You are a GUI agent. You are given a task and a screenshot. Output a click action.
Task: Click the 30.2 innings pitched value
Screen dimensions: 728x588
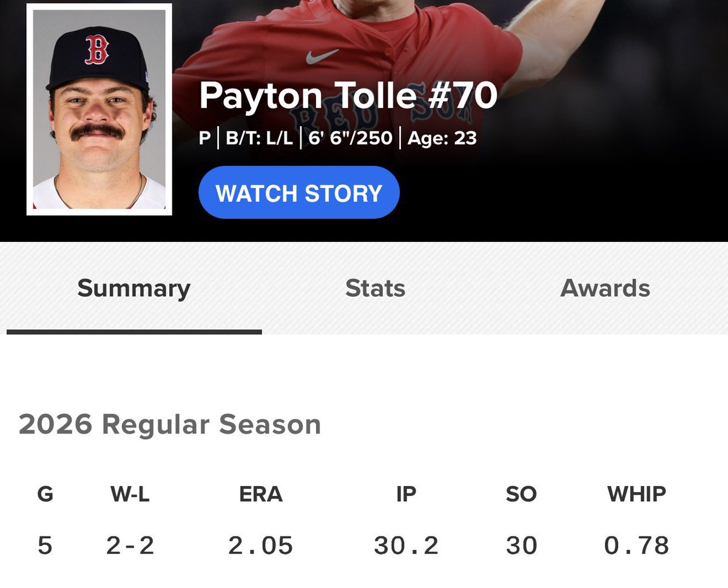pos(406,546)
